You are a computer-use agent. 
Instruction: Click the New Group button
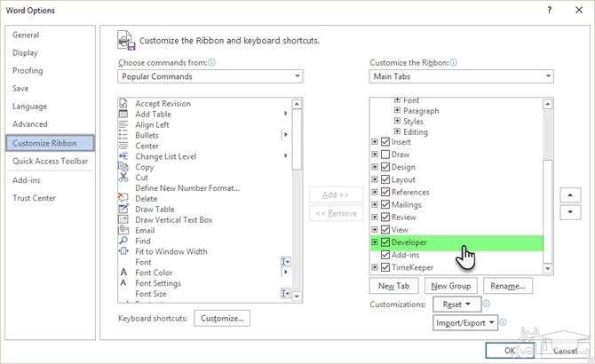(450, 286)
